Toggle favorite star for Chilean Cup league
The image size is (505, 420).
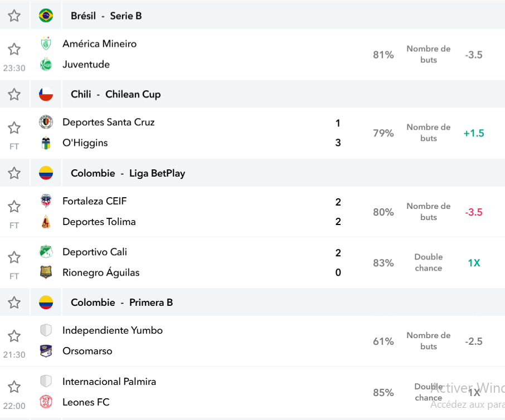14,94
